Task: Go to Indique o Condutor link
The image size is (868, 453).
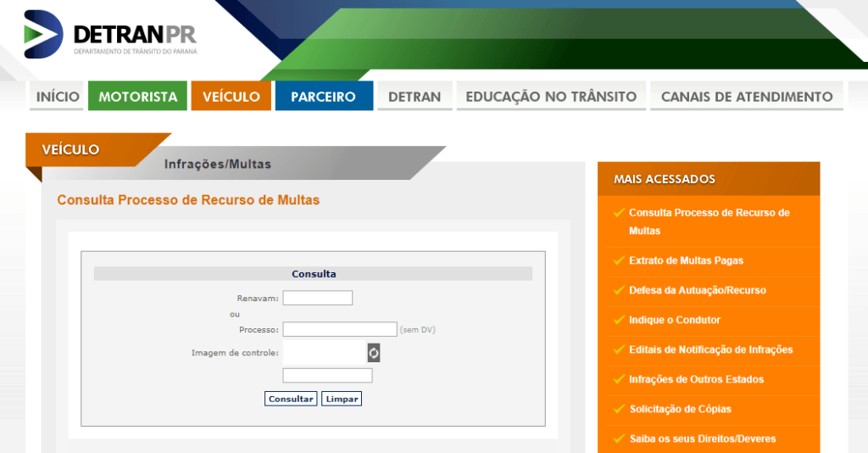Action: 674,320
